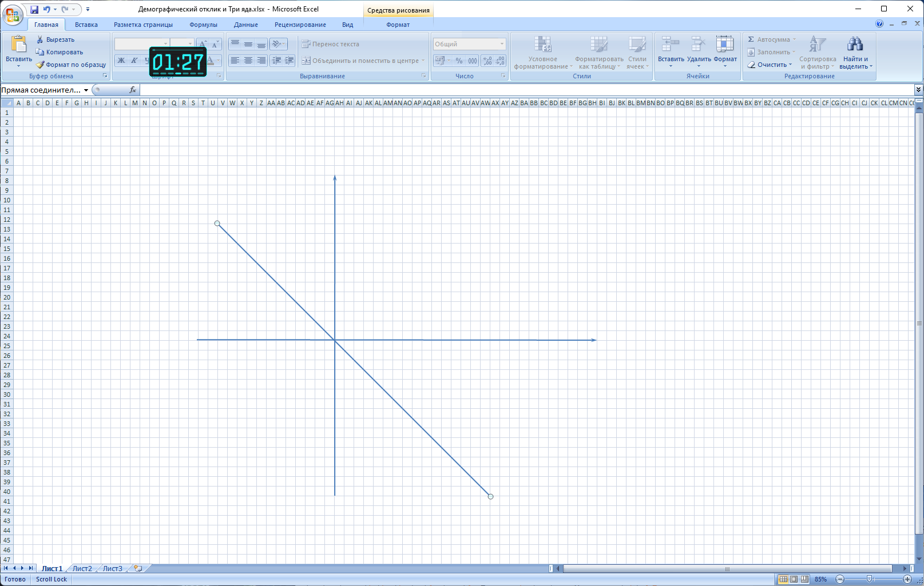The height and width of the screenshot is (586, 924).
Task: Open the Рецензирование tab
Action: [300, 25]
